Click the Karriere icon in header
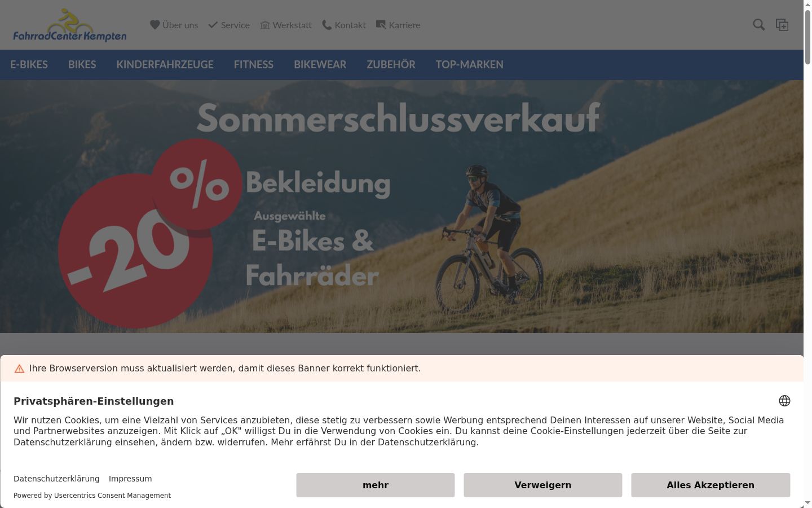Viewport: 812px width, 508px height. click(381, 25)
